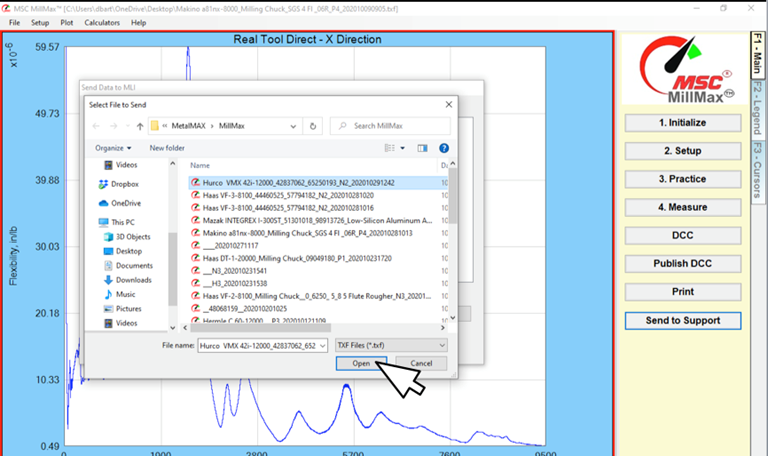Click the file list vertical scrollbar
Viewport: 768px width, 456px height.
(x=453, y=196)
